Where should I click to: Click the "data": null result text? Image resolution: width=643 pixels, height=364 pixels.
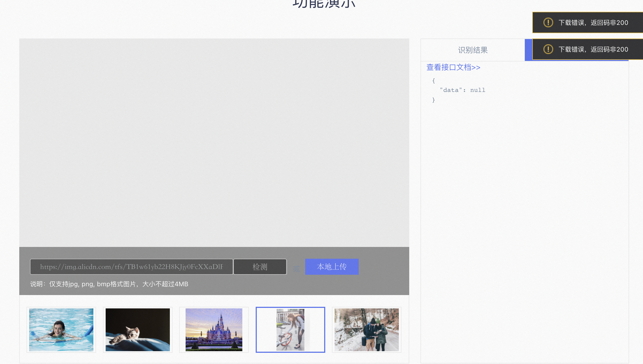pyautogui.click(x=462, y=90)
